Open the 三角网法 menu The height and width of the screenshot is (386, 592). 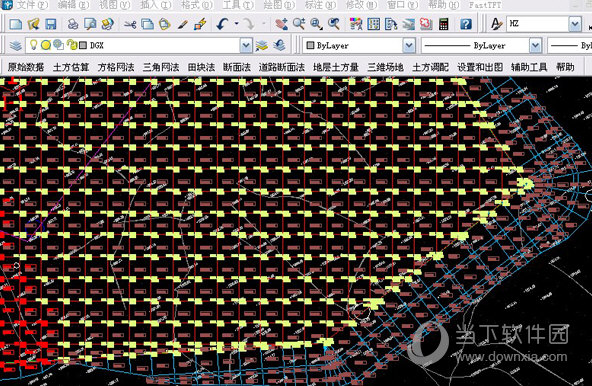[161, 67]
